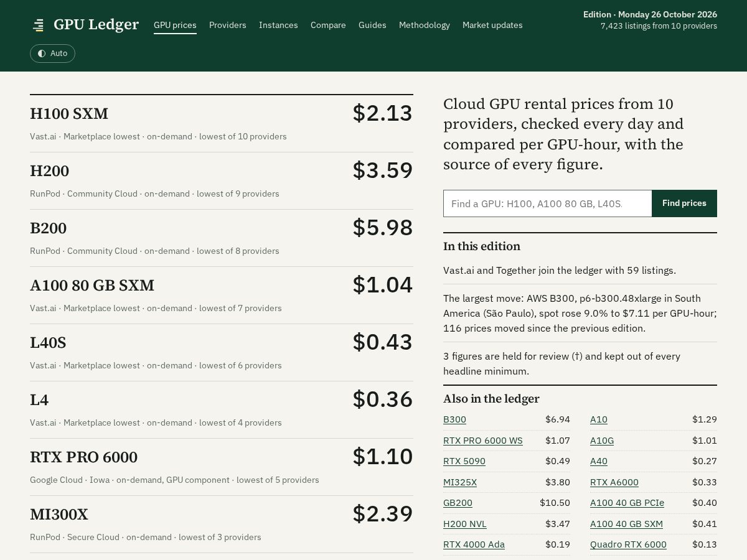Select the B200 heading
This screenshot has width=747, height=560.
[x=48, y=228]
